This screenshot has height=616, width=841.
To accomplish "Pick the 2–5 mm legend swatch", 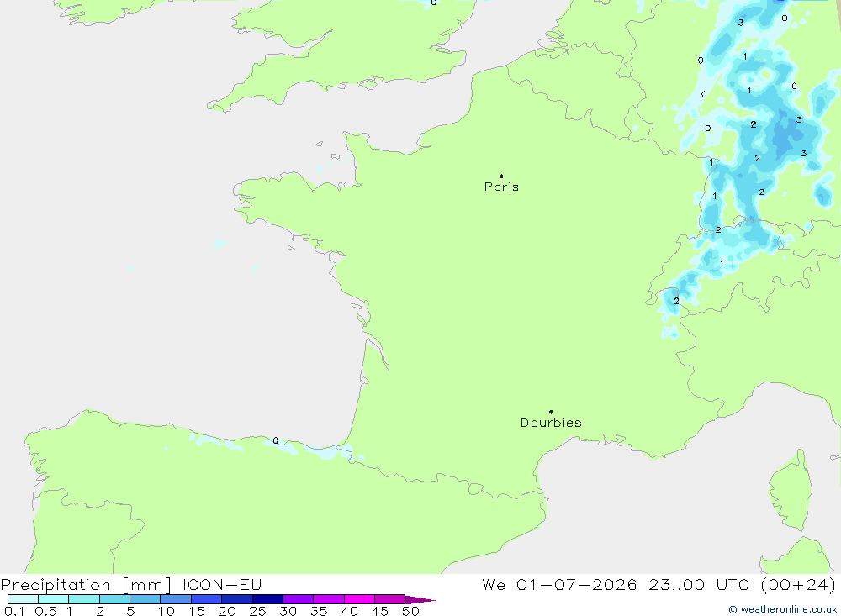I will click(x=114, y=599).
